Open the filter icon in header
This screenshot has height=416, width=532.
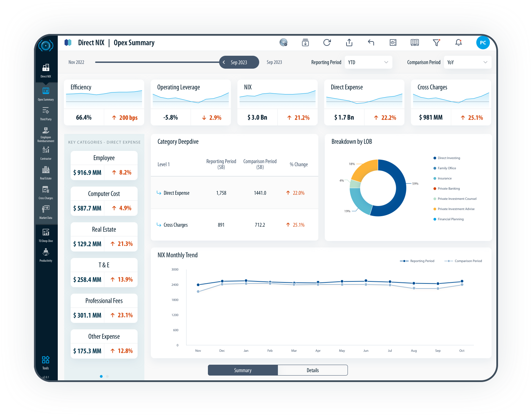(x=436, y=42)
